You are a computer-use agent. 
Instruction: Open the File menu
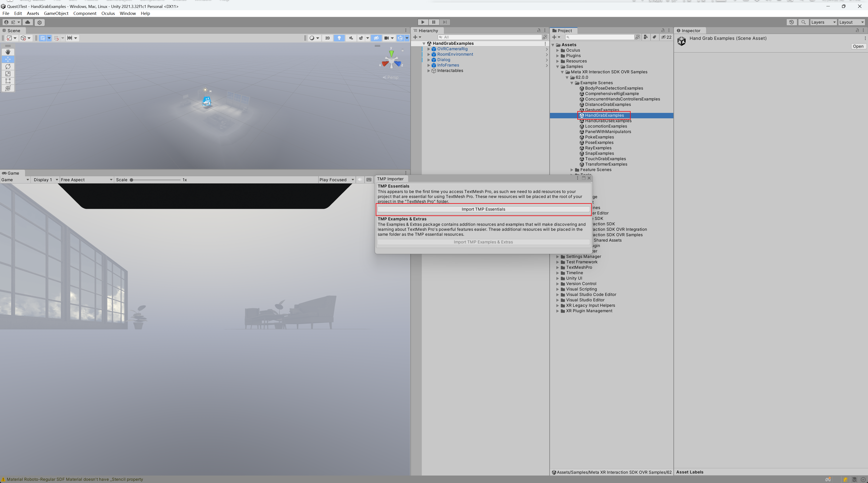click(6, 14)
